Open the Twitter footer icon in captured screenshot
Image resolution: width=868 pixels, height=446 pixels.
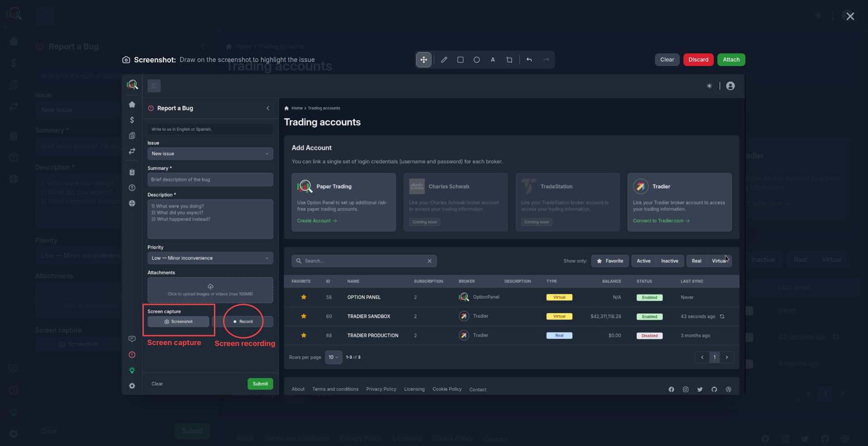pyautogui.click(x=700, y=389)
